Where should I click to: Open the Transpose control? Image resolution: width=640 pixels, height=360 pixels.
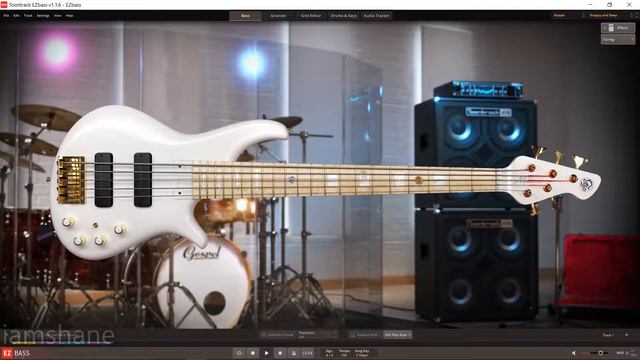(318, 335)
